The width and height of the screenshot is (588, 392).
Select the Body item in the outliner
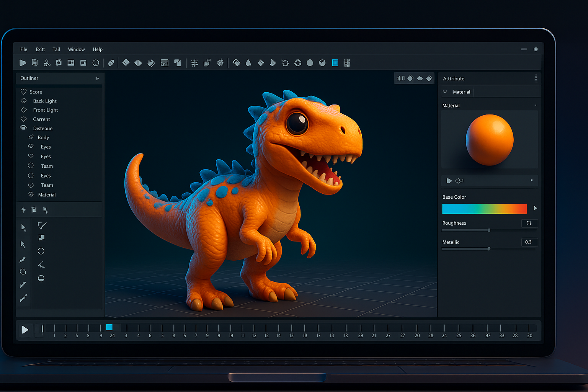43,137
